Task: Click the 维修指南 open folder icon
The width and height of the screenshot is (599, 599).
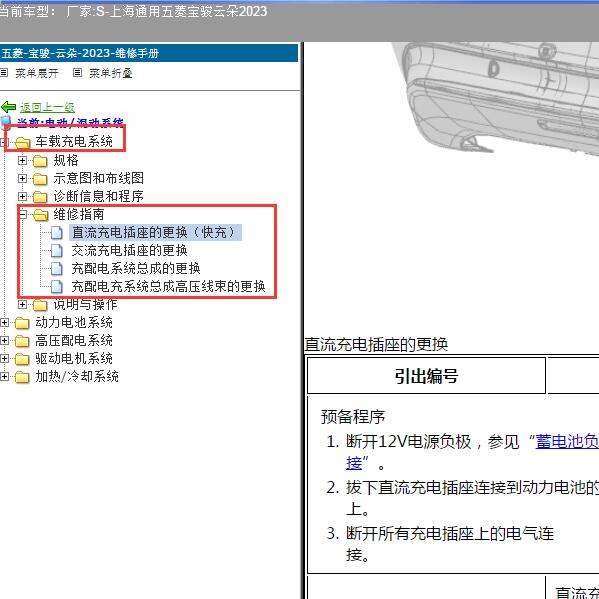Action: [x=40, y=215]
